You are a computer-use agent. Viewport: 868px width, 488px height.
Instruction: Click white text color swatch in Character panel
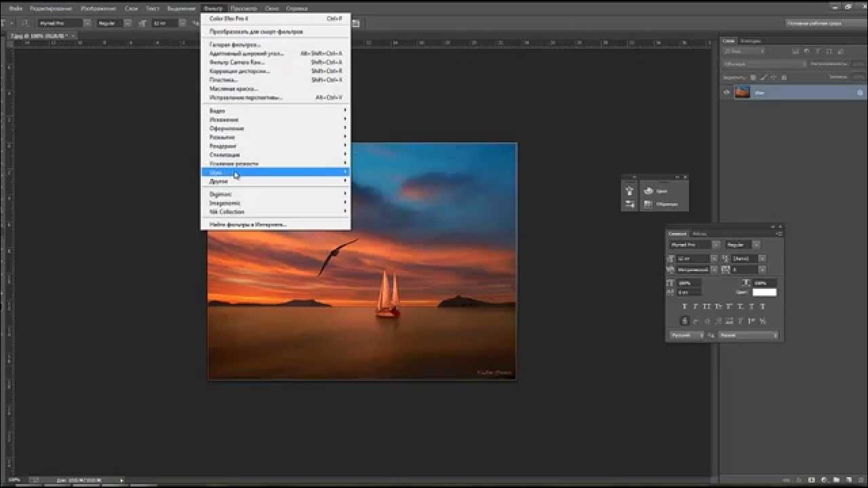click(764, 292)
